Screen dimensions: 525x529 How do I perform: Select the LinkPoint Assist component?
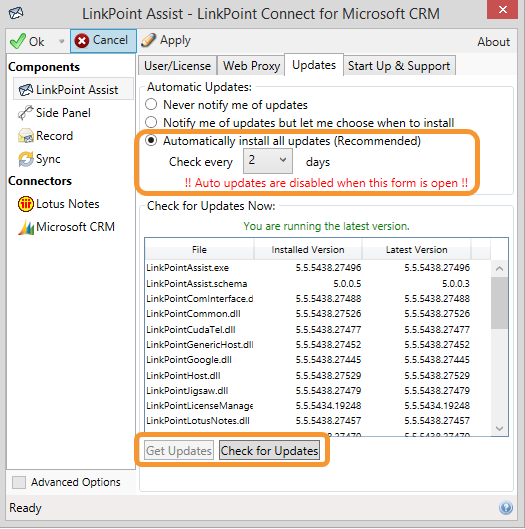click(73, 89)
